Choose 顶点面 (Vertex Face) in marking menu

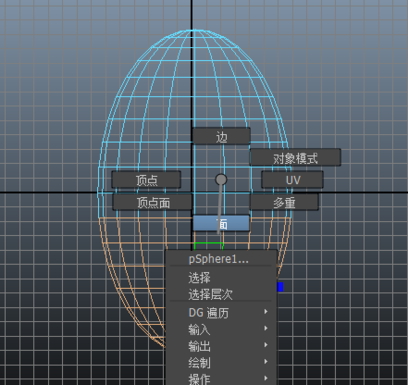tap(152, 202)
